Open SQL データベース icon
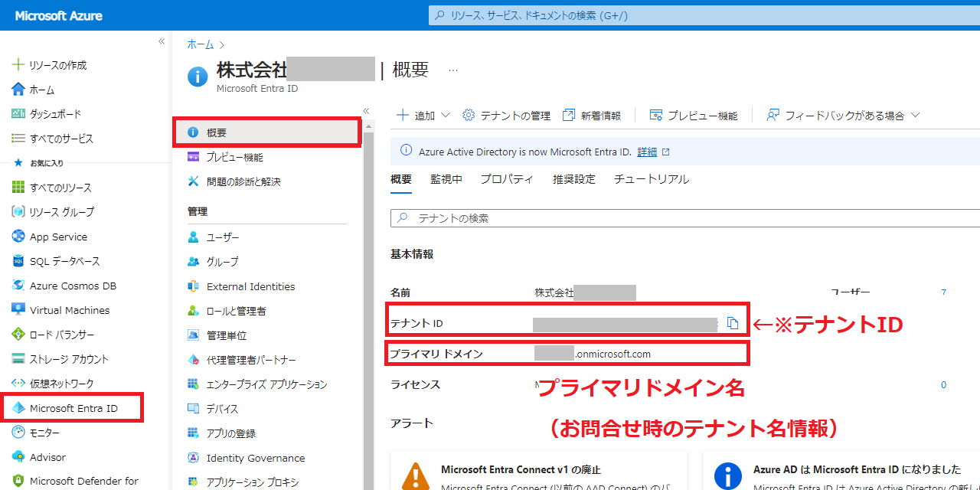The image size is (980, 490). [18, 261]
